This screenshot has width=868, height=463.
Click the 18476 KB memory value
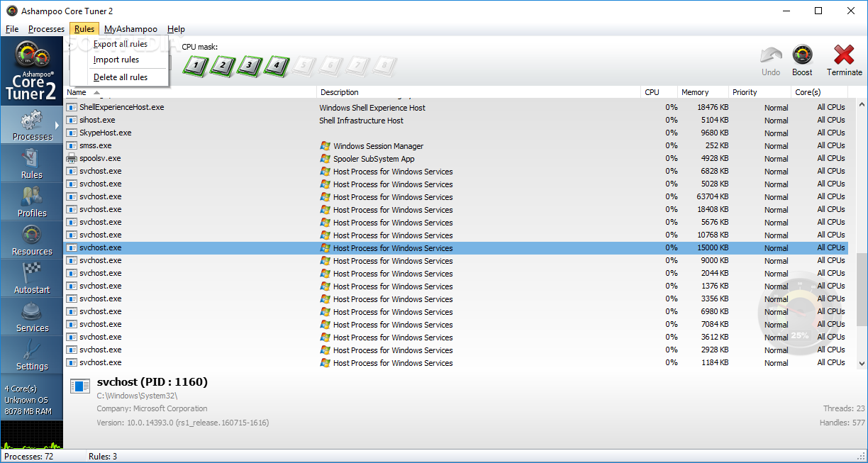point(713,108)
